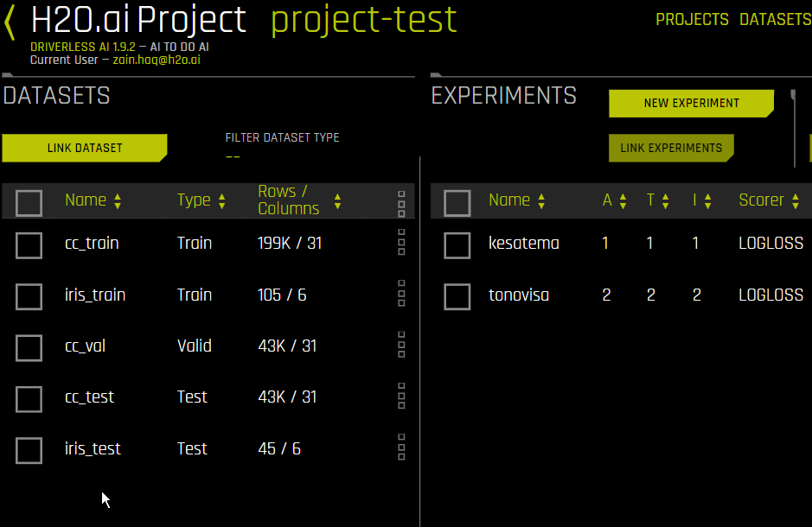The height and width of the screenshot is (527, 812).
Task: Open the options icon on cc_val row
Action: tap(400, 345)
